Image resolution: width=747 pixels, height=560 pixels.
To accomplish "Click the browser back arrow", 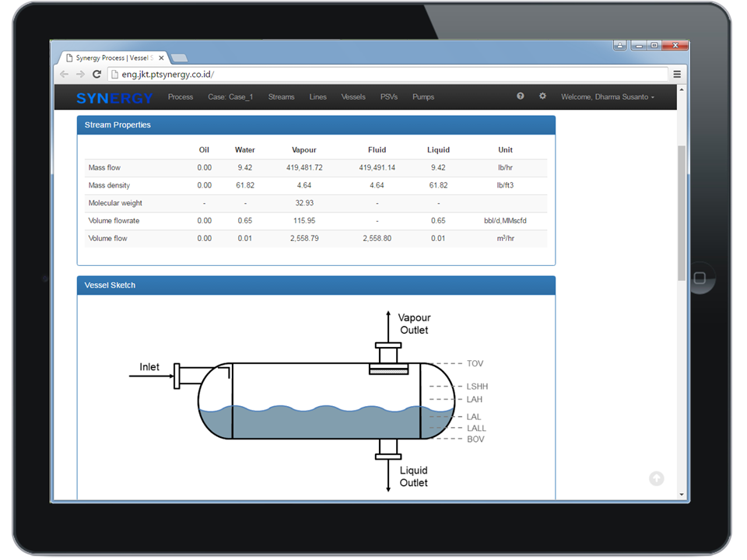I will (x=64, y=75).
